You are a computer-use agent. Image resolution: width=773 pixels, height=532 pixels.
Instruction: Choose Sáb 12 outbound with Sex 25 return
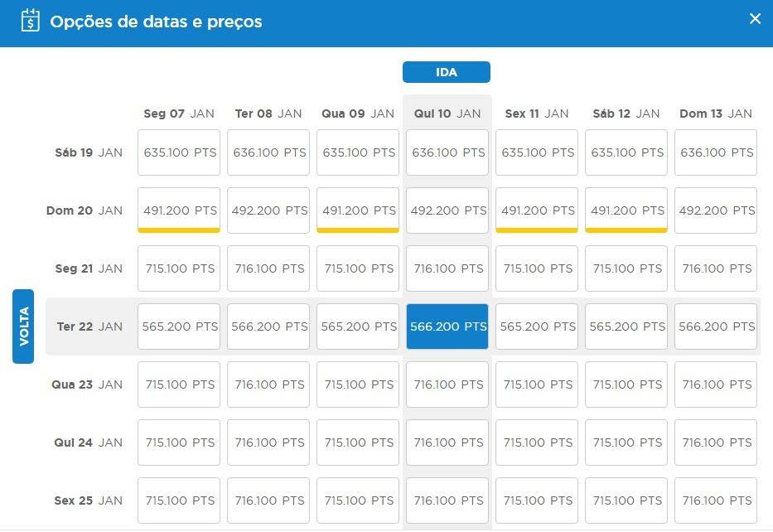(626, 501)
